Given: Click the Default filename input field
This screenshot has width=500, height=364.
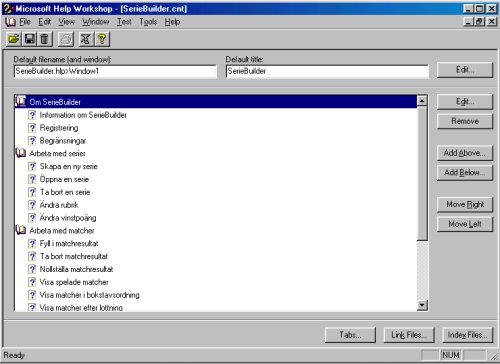Looking at the screenshot, I should 115,71.
